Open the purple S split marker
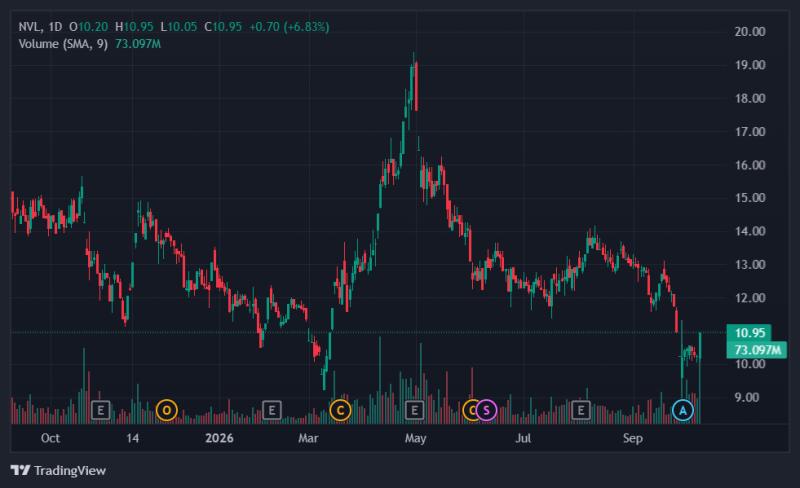This screenshot has width=800, height=488. click(x=487, y=410)
